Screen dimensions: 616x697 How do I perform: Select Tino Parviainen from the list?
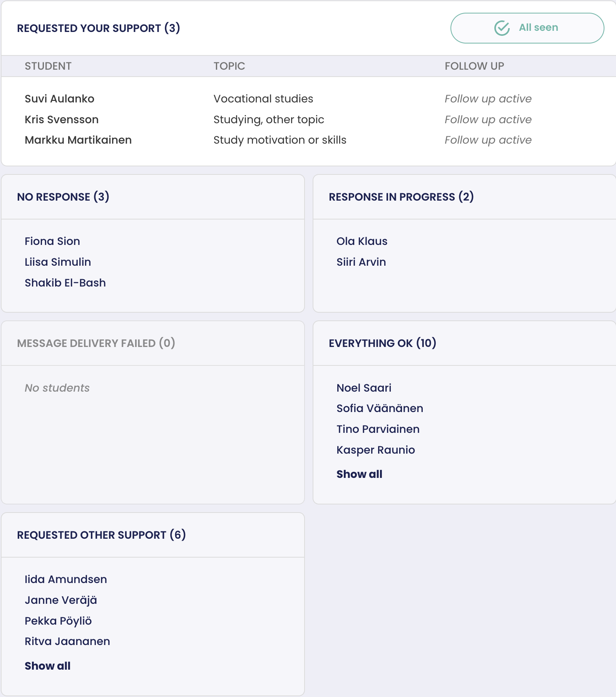coord(378,429)
